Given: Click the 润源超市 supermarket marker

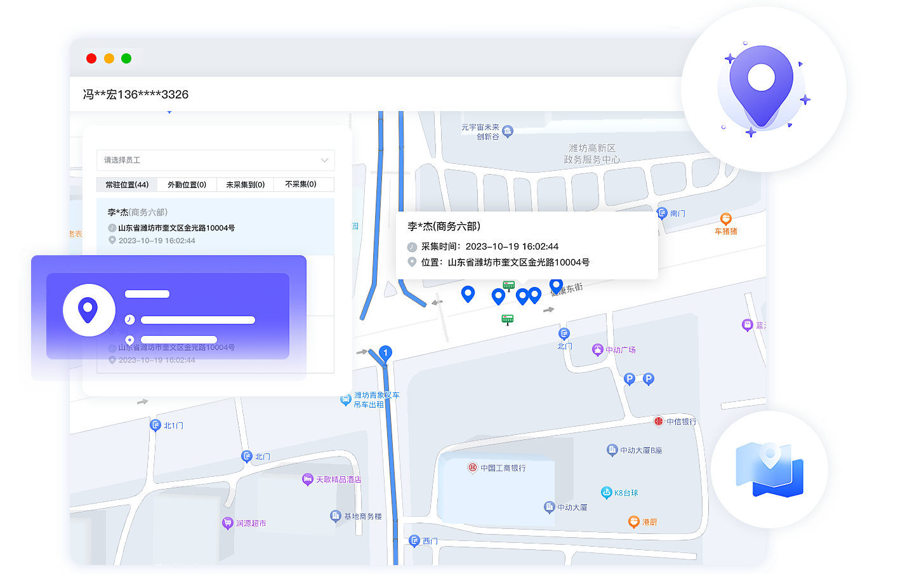Looking at the screenshot, I should (x=228, y=523).
